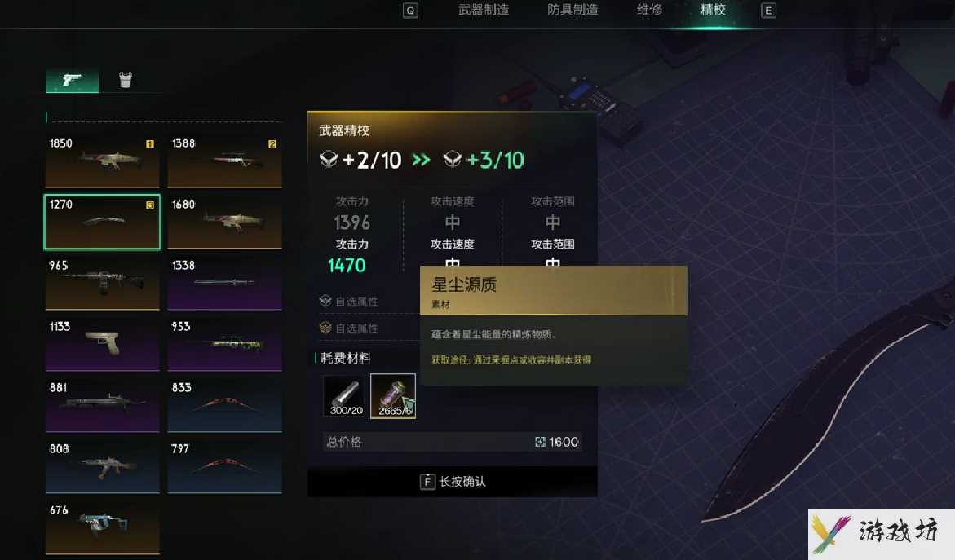
Task: Select the pistol weapons category icon
Action: click(x=72, y=81)
